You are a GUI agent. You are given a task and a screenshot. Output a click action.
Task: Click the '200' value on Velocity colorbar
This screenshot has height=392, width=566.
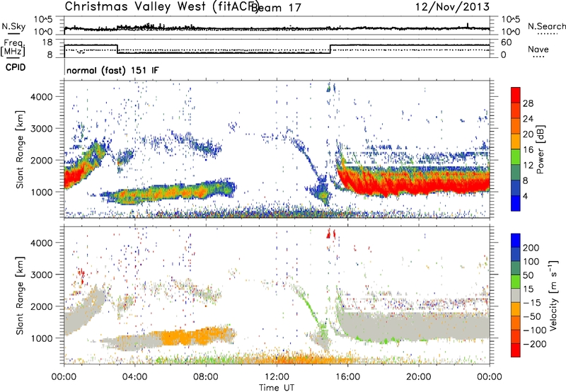point(531,248)
